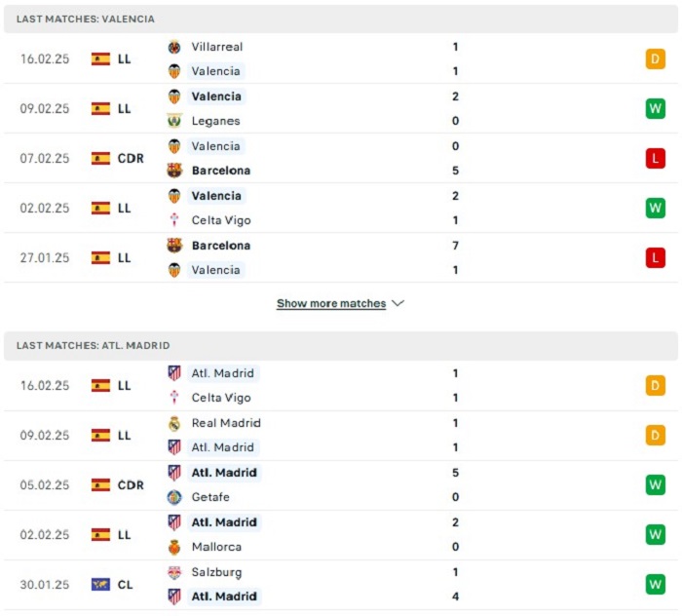Viewport: 682px width, 616px height.
Task: Open the Show more matches link
Action: (331, 303)
